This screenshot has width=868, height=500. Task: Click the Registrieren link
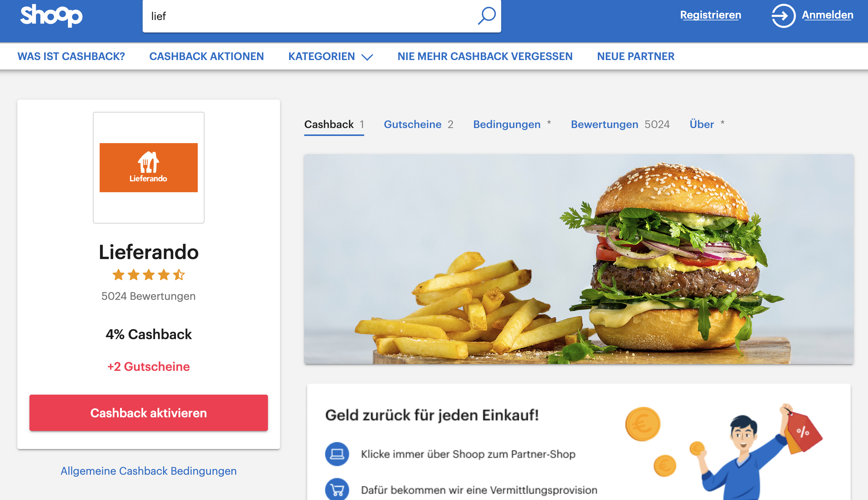point(711,15)
